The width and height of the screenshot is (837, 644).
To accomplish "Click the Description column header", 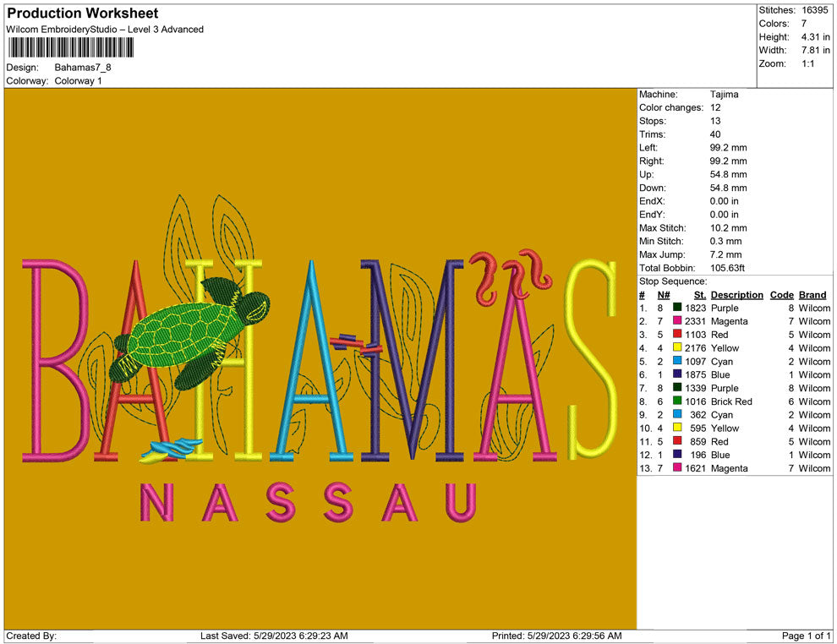I will click(x=736, y=295).
